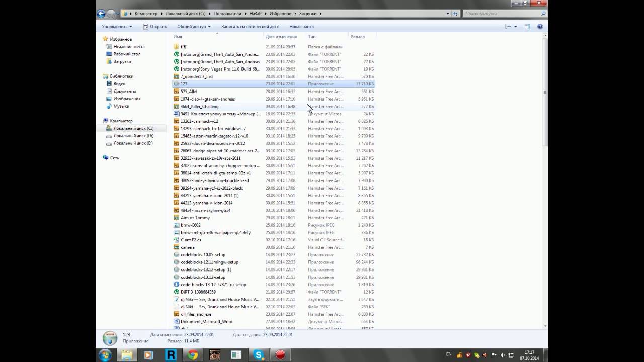The height and width of the screenshot is (362, 644).
Task: Open the view options dropdown arrow
Action: 516,27
